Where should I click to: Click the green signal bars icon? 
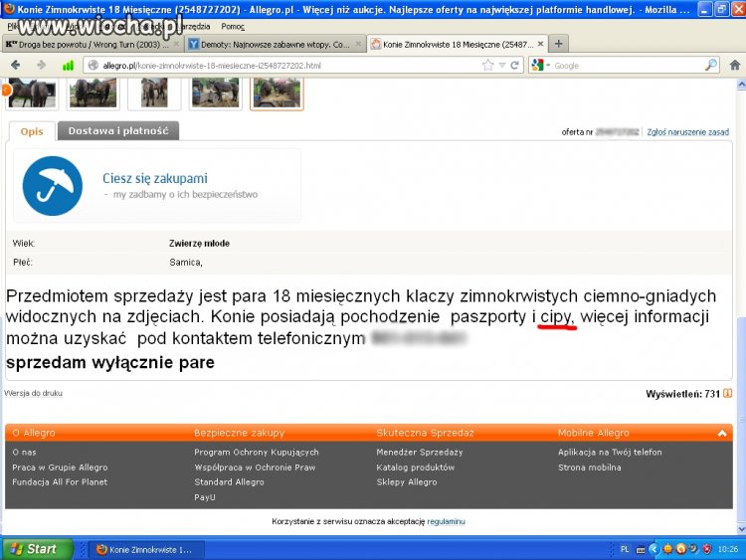pos(68,66)
